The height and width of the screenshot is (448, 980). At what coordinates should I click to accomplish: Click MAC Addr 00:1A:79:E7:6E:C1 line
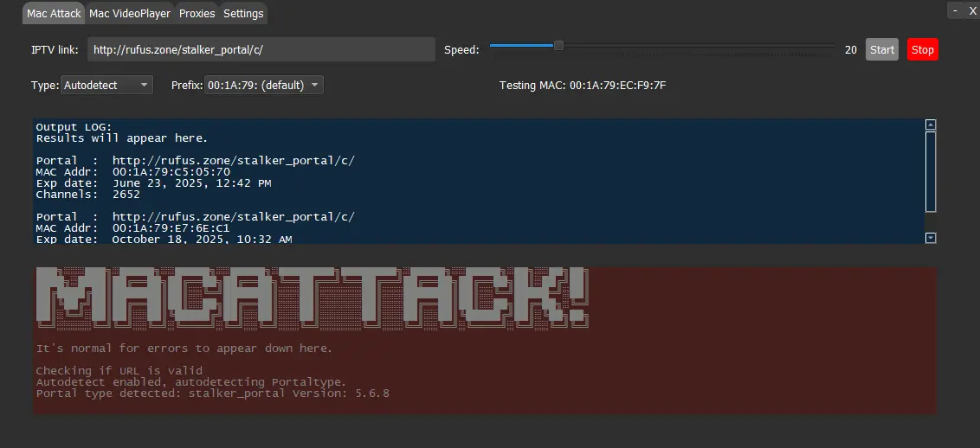coord(133,227)
